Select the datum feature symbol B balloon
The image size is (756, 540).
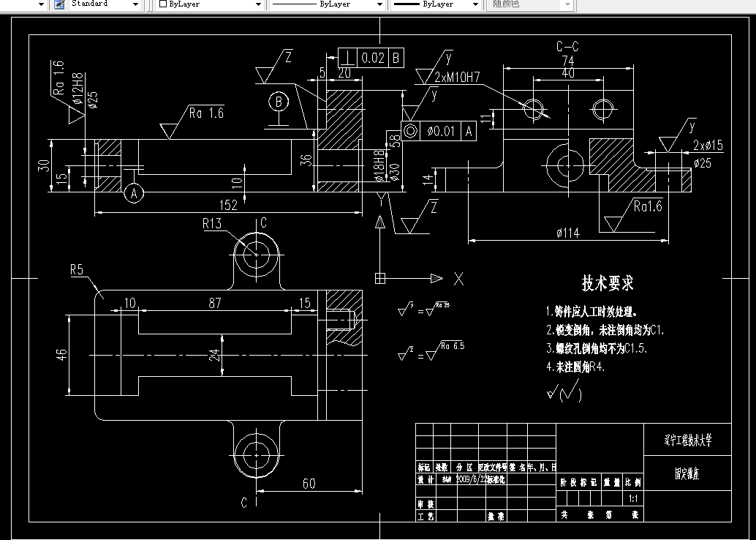278,102
